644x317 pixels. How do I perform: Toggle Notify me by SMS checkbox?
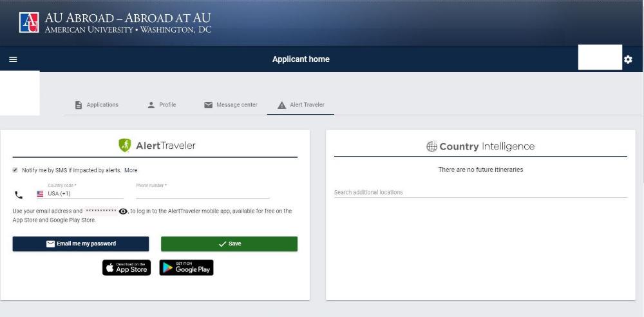click(x=15, y=170)
